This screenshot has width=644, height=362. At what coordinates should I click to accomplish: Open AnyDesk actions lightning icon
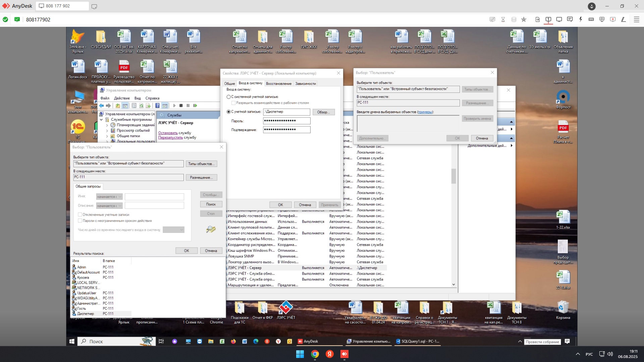[581, 19]
